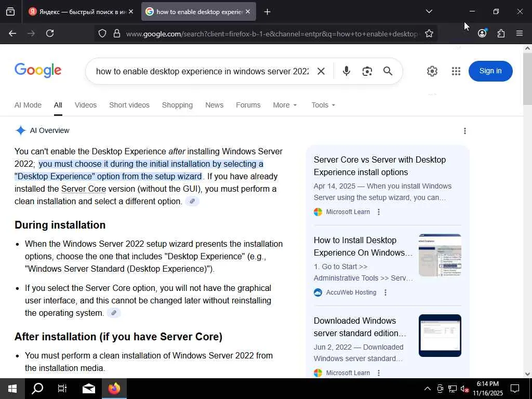Click the Google logo
Screen dimensions: 532x399
pyautogui.click(x=38, y=71)
